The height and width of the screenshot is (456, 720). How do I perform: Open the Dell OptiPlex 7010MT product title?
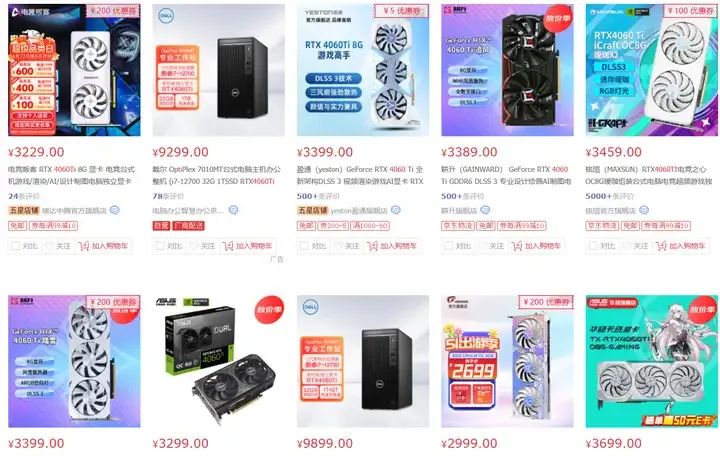(x=216, y=175)
